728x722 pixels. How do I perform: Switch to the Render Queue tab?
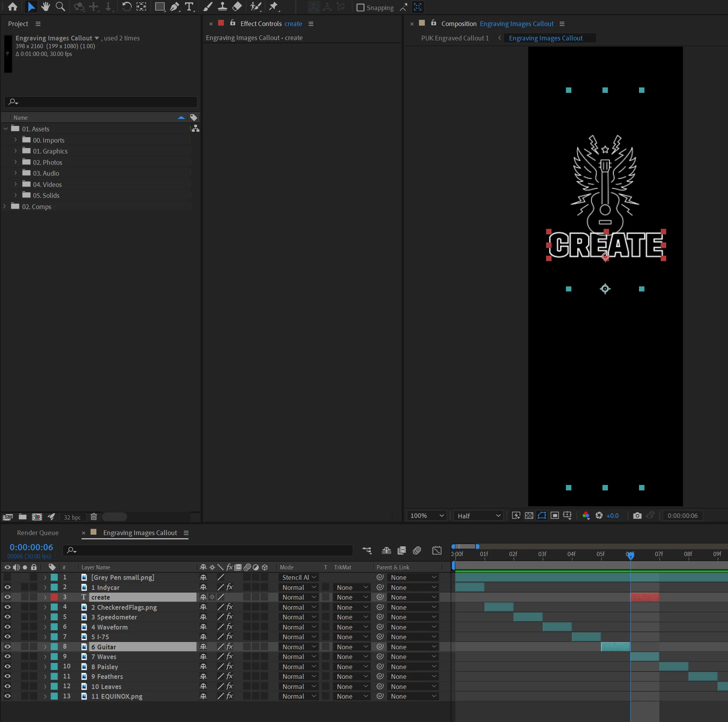point(38,533)
